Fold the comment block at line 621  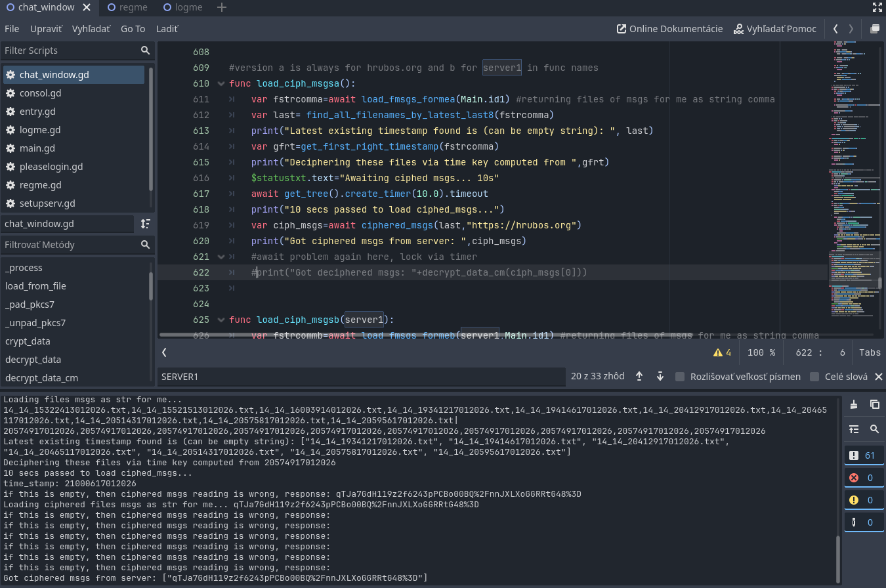tap(221, 257)
